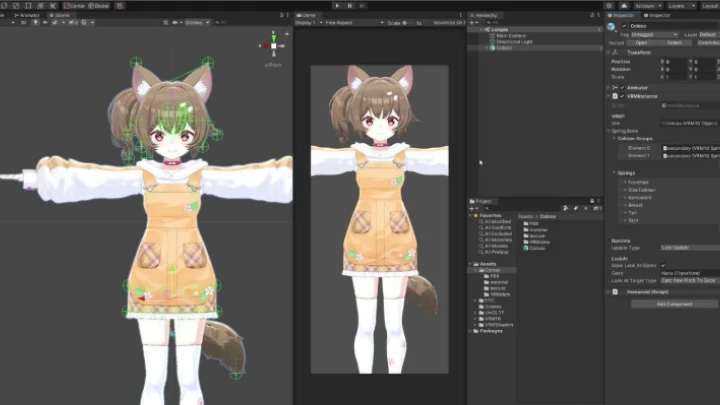Toggle scene lighting bulb icon
Viewport: 720px width, 405px height.
(x=35, y=22)
